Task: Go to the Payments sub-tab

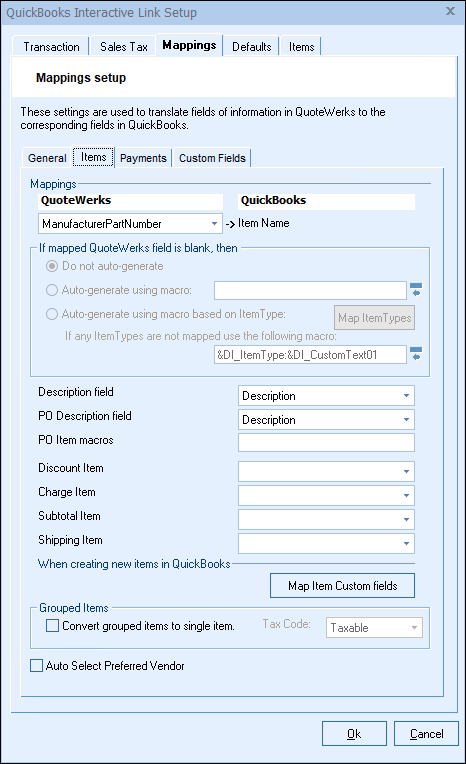Action: (143, 158)
